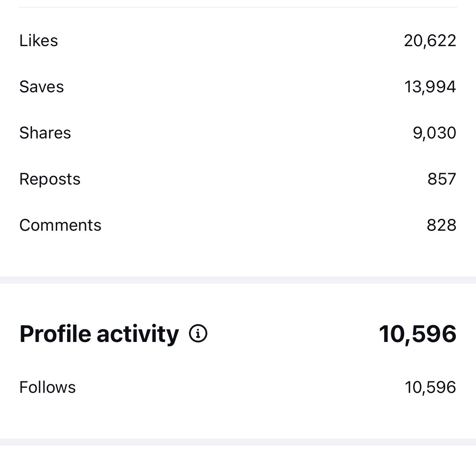Click the Follows label text
This screenshot has width=476, height=452.
tap(47, 387)
